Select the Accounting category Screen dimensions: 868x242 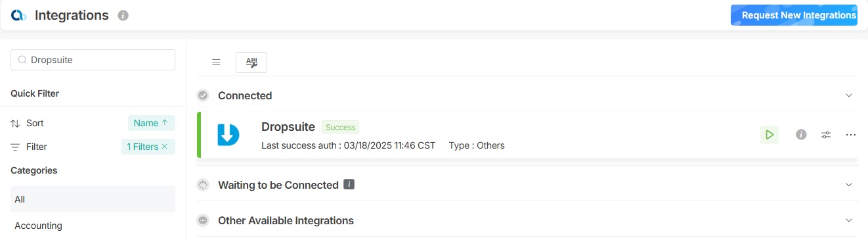pyautogui.click(x=93, y=226)
